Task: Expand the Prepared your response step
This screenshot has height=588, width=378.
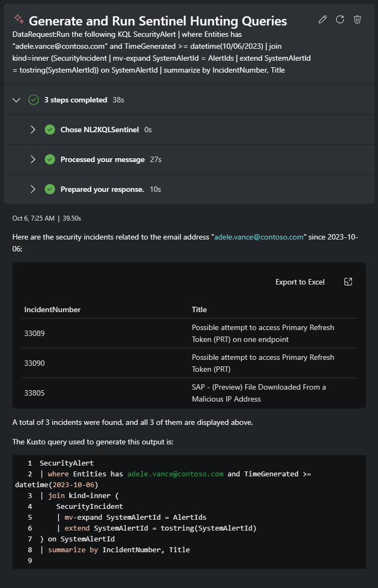Action: 33,189
